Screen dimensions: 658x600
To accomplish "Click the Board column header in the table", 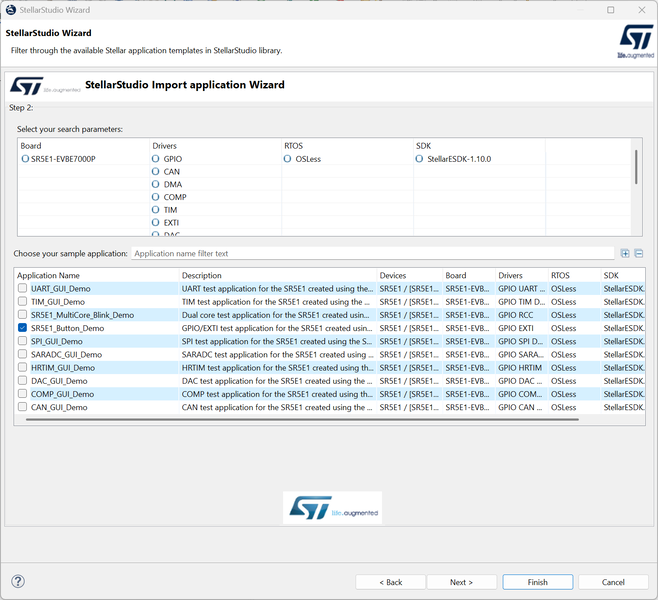I will (x=469, y=275).
